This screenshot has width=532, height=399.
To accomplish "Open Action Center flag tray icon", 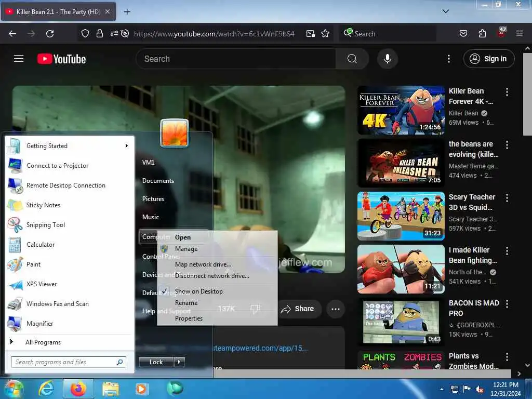I will 467,389.
